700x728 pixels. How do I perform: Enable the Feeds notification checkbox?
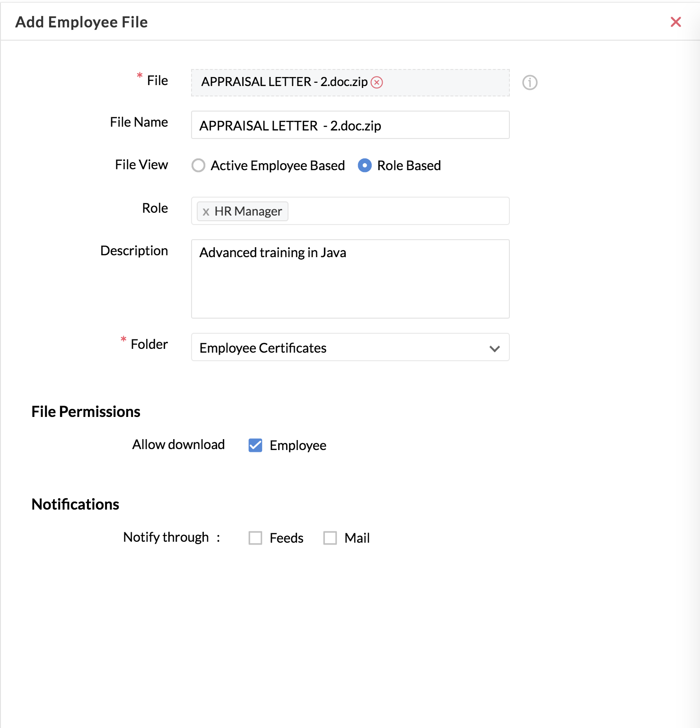pyautogui.click(x=255, y=538)
